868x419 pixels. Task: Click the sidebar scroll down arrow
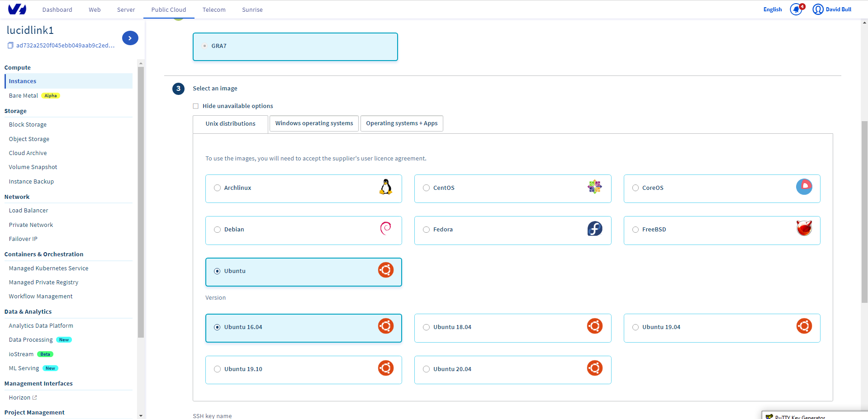click(141, 415)
